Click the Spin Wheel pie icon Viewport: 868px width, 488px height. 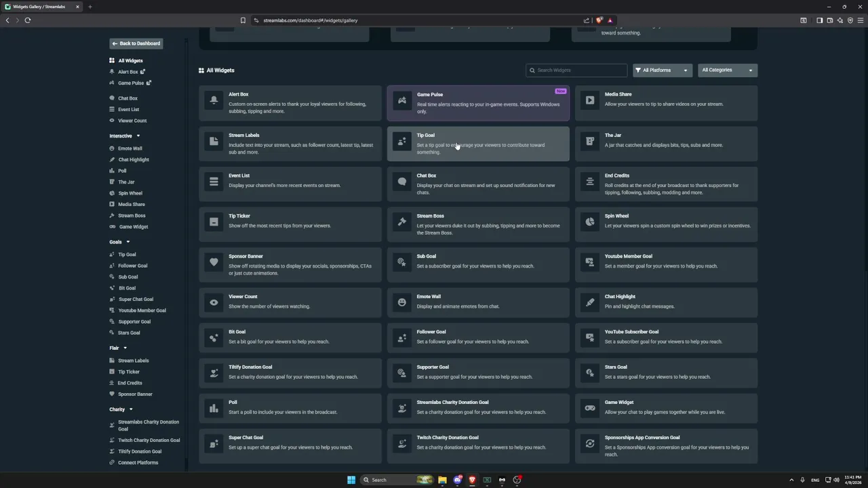pos(590,222)
